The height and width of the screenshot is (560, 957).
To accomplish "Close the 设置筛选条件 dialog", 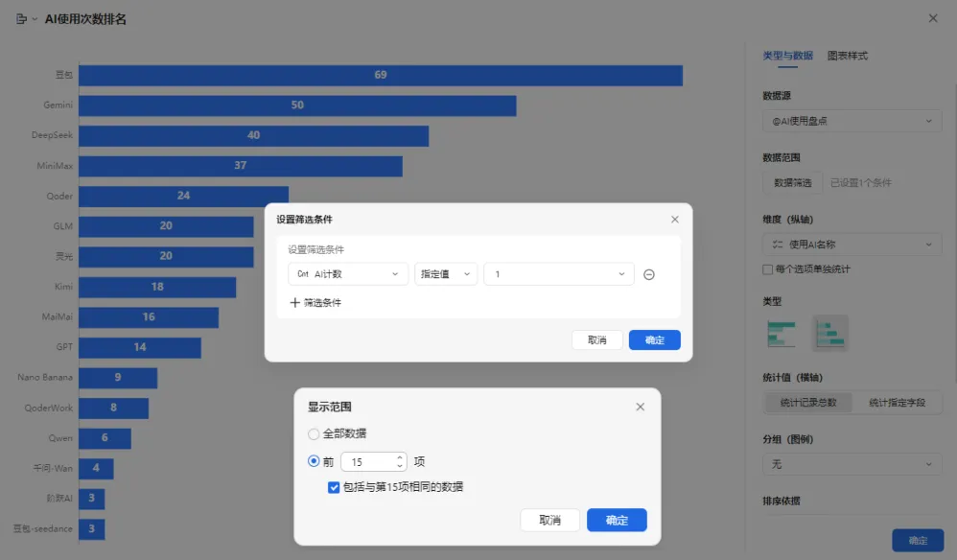I will click(674, 219).
